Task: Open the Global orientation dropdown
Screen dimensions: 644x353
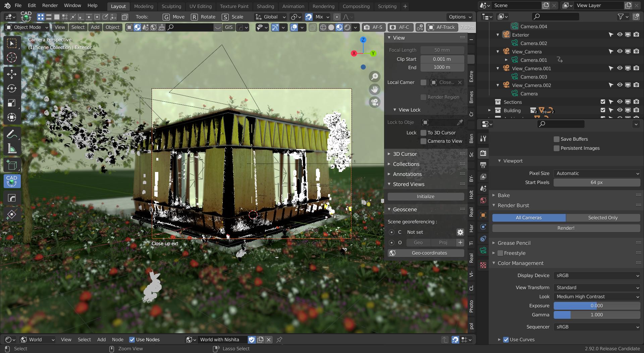Action: [270, 17]
